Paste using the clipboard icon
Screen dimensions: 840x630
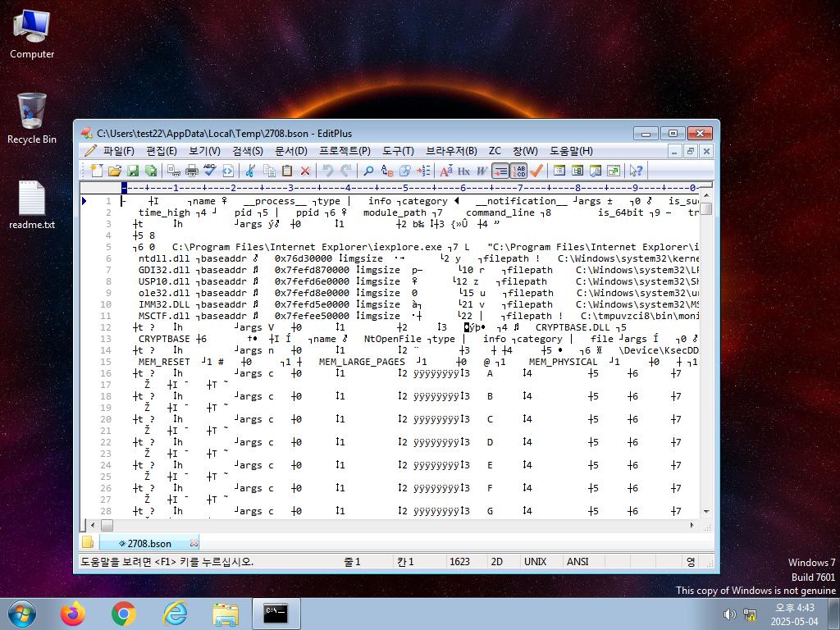pyautogui.click(x=287, y=171)
